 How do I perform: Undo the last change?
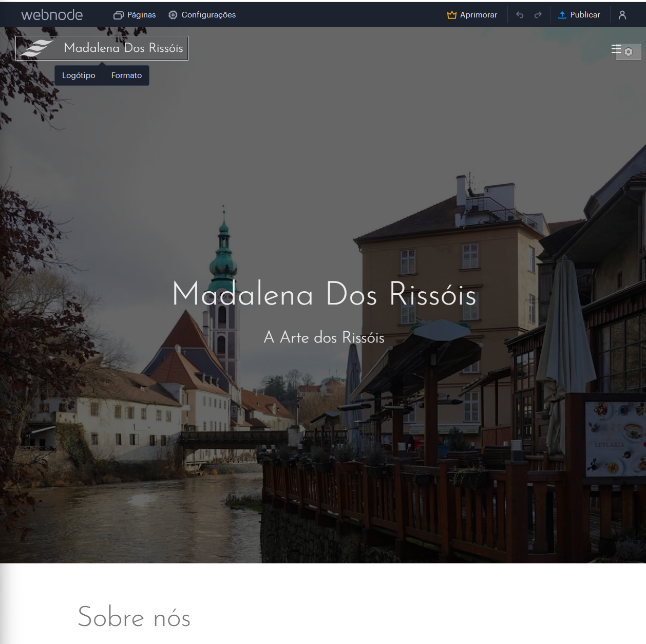point(520,15)
